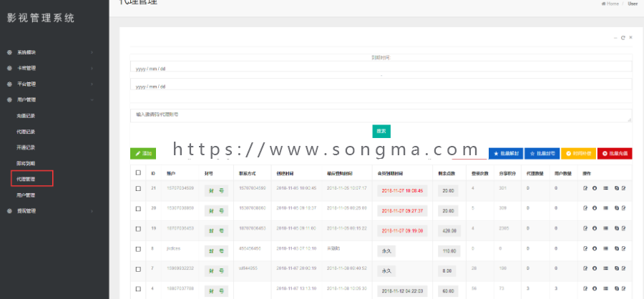Click the circle action icon in row ID 7
This screenshot has width=644, height=299.
[595, 269]
